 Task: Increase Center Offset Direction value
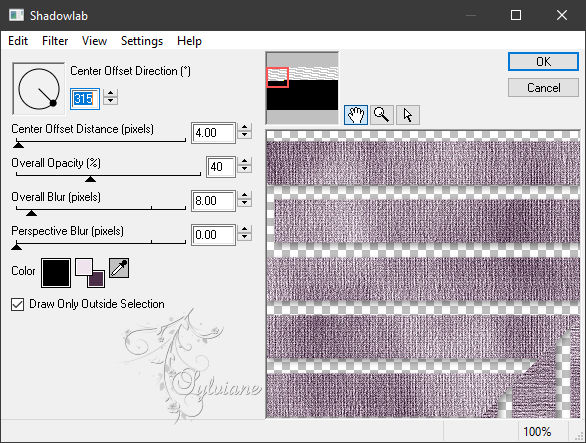tap(111, 93)
